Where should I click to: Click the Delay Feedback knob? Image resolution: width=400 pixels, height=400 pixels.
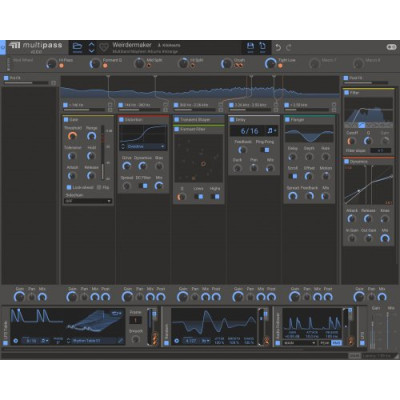pos(243,150)
